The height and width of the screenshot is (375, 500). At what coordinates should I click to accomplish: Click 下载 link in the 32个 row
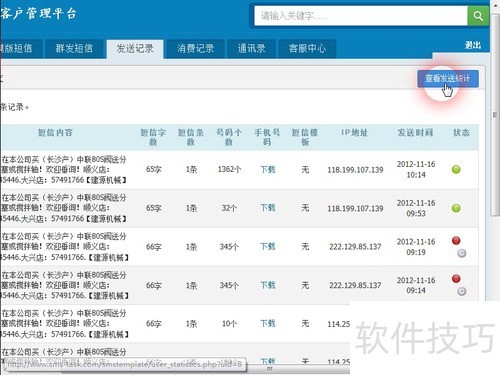(268, 208)
